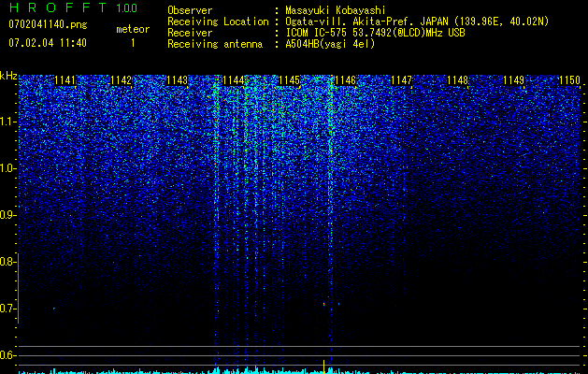Click the 1144 time axis label
The width and height of the screenshot is (588, 374).
(x=234, y=80)
